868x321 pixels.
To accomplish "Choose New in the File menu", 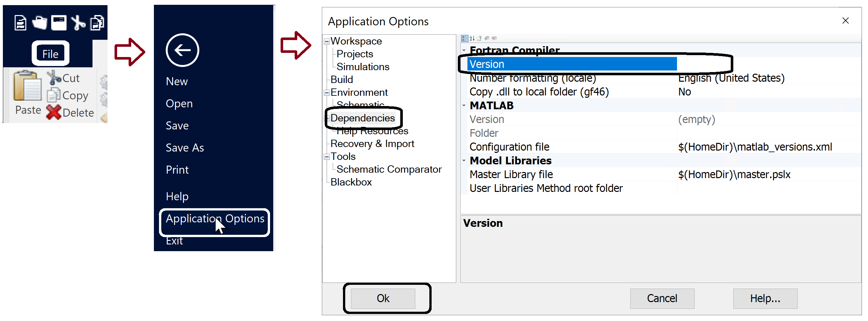I will tap(177, 81).
